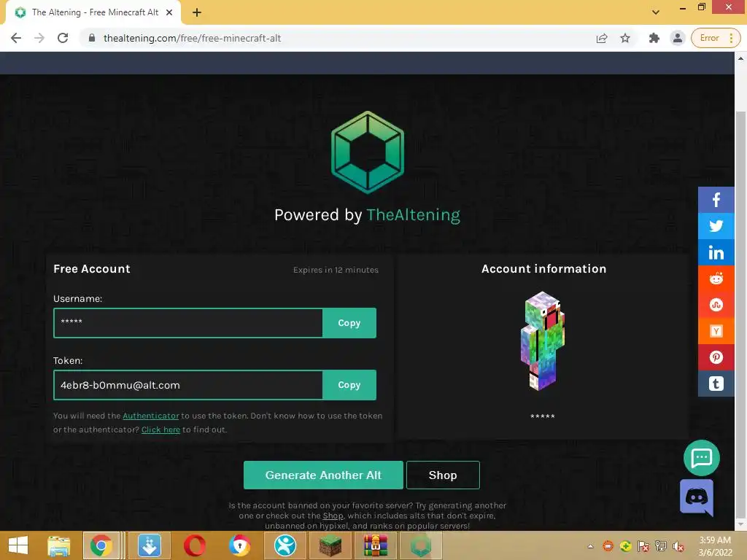Share this page from address bar
Screen dimensions: 747x560
tap(602, 38)
